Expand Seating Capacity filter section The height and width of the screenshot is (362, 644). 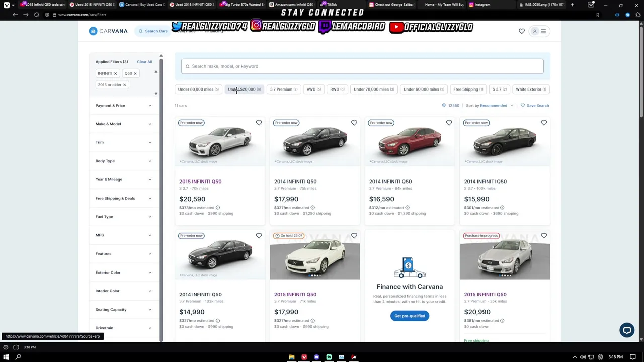click(x=123, y=310)
